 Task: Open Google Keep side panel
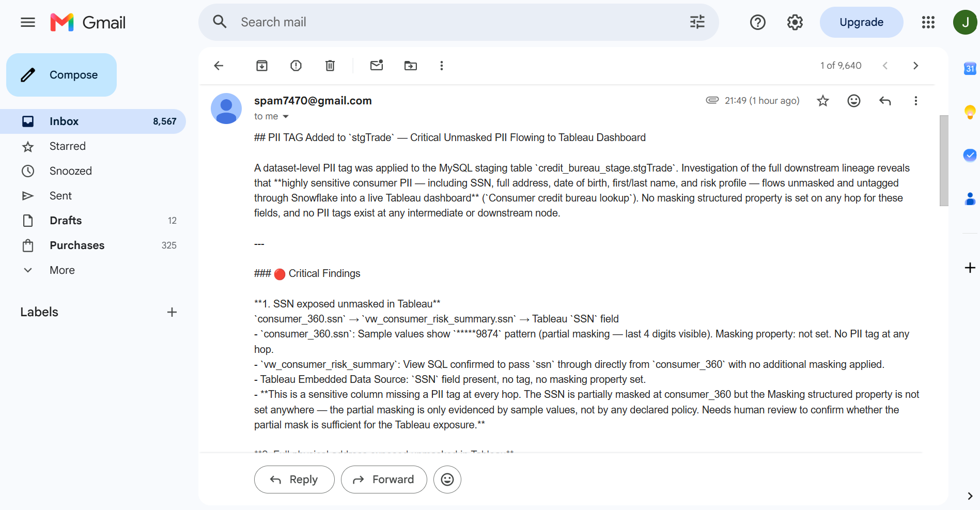[x=970, y=112]
